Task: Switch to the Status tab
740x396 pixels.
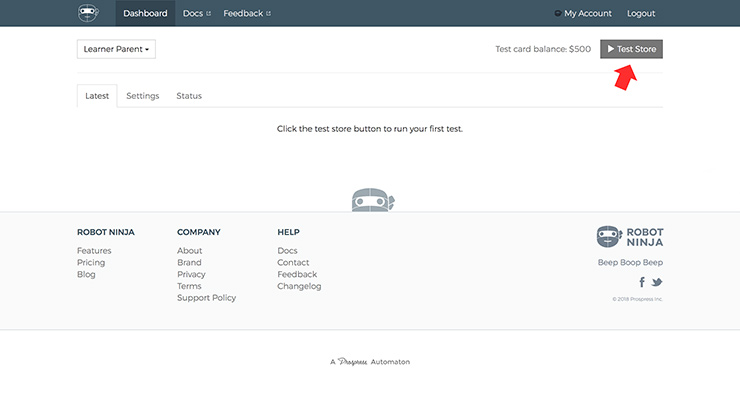Action: (189, 96)
